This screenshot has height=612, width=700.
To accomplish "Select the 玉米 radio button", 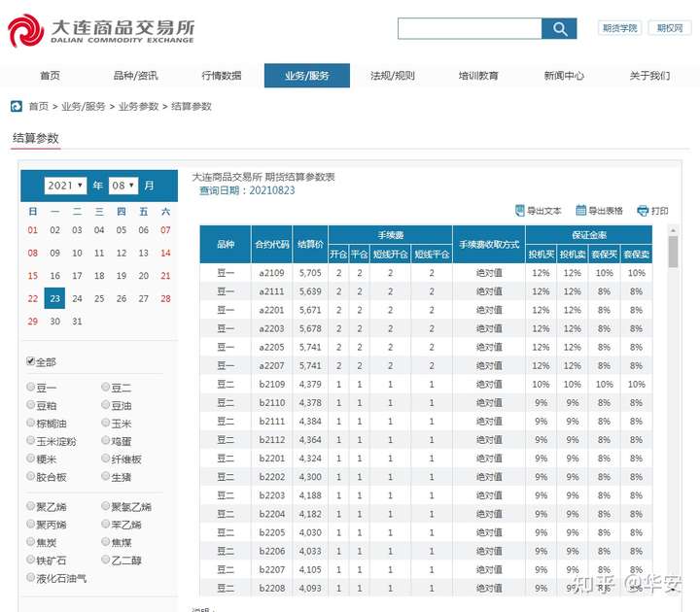I will (105, 423).
